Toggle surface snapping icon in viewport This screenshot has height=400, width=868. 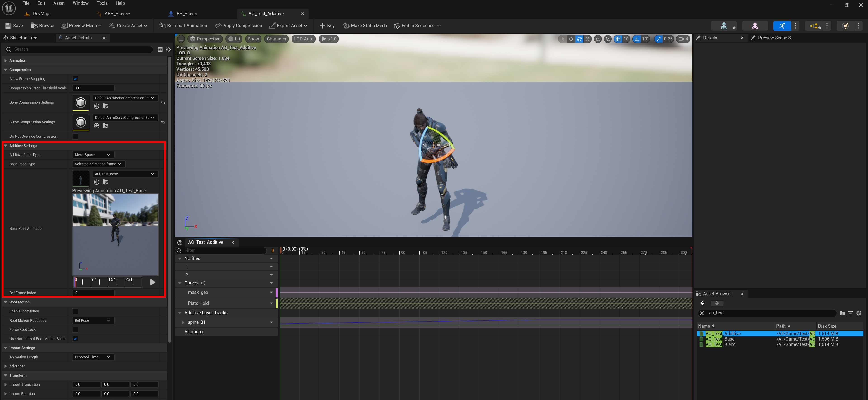[x=607, y=39]
